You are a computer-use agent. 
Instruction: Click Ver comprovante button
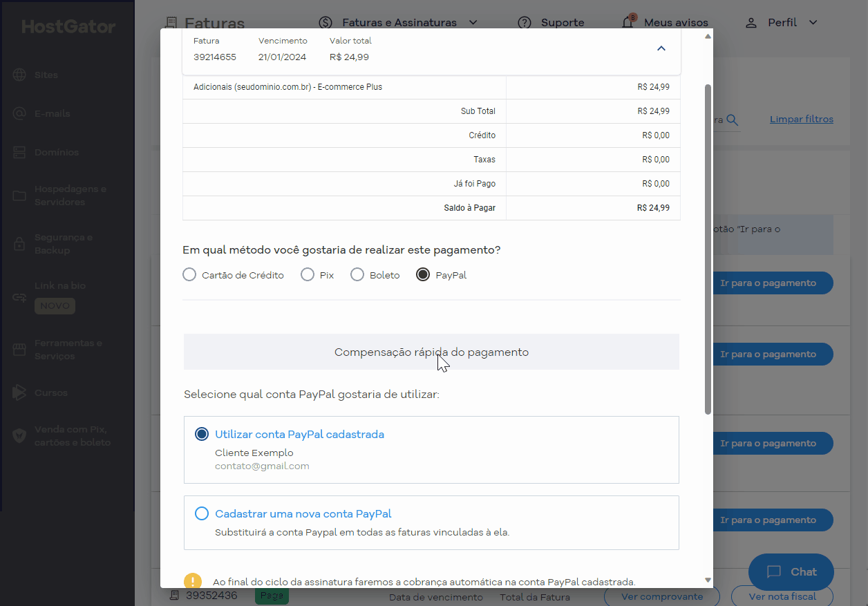pos(662,596)
